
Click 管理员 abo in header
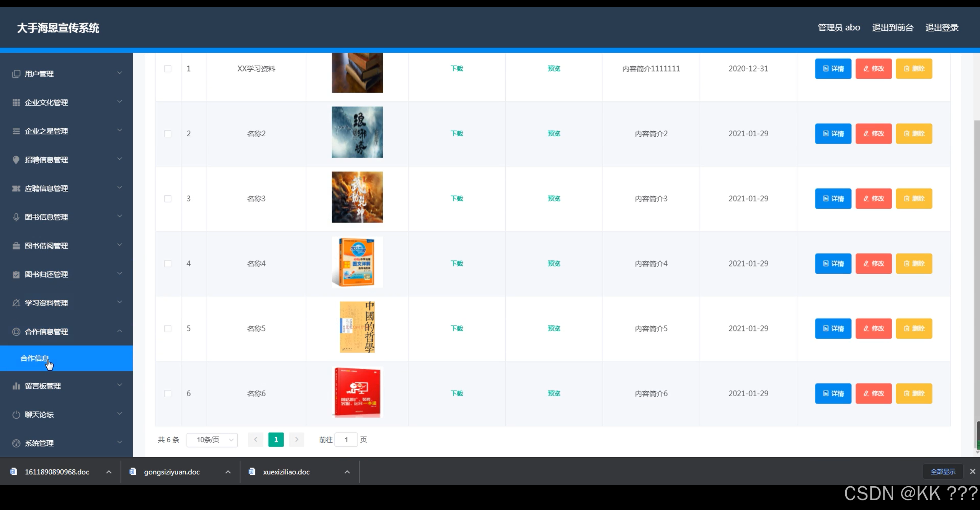pos(839,28)
